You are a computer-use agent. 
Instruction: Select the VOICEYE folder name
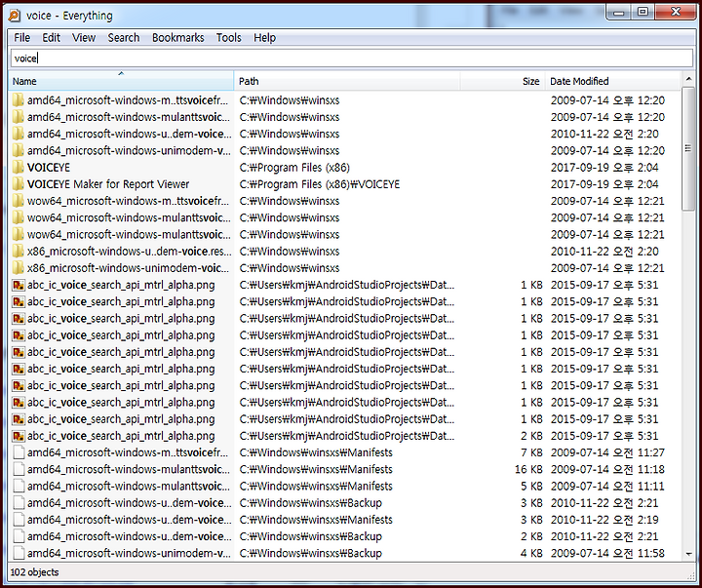49,168
